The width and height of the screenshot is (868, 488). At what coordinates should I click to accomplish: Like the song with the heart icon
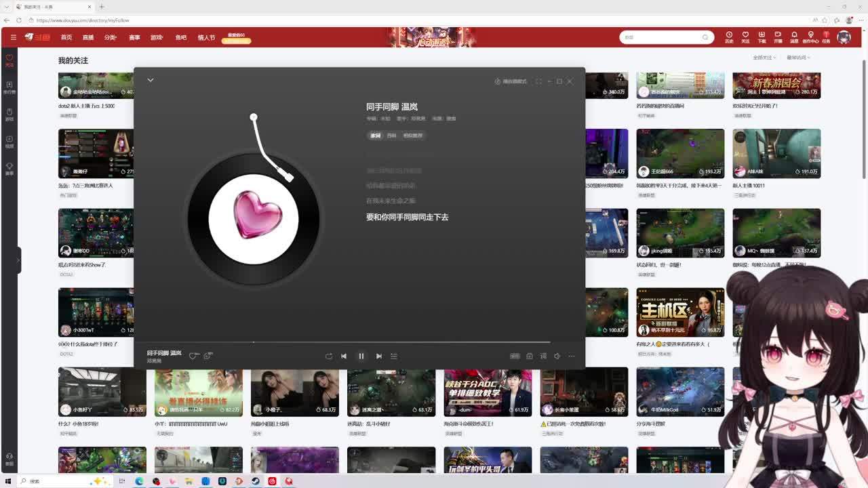point(193,356)
